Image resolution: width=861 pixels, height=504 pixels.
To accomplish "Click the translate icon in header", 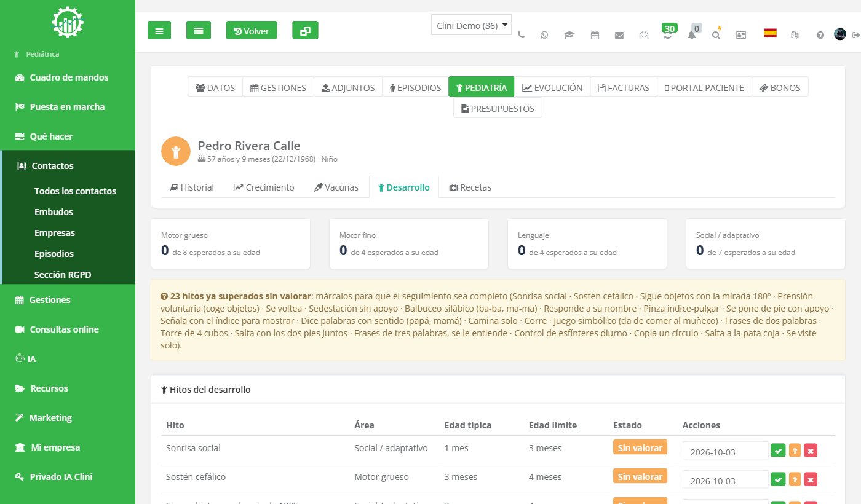I will [795, 35].
